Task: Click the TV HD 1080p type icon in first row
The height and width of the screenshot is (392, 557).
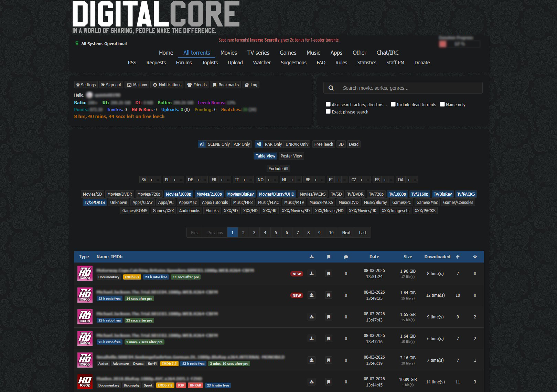Action: tap(85, 274)
